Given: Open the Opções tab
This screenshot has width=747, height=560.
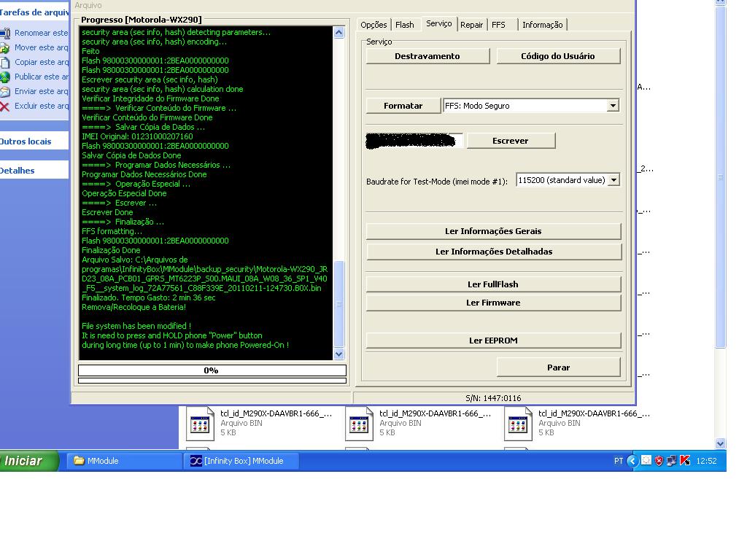Looking at the screenshot, I should 373,25.
